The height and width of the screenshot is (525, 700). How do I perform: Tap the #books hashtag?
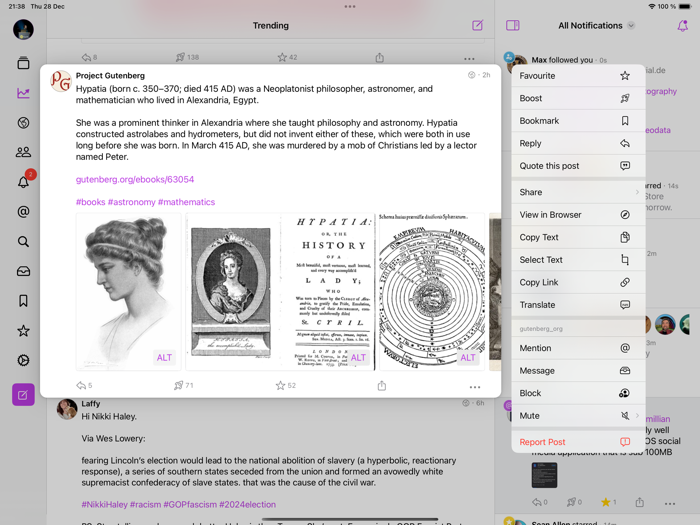[91, 202]
